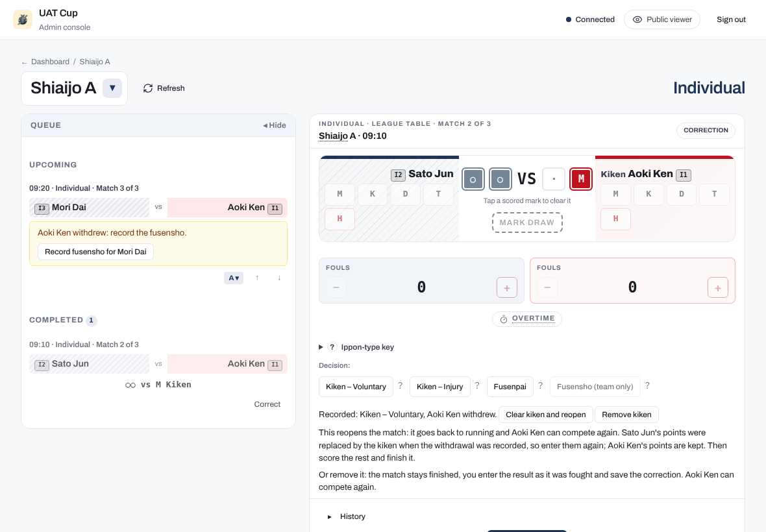Increase Sato Jun's fouls with plus
Image resolution: width=766 pixels, height=532 pixels.
(507, 287)
